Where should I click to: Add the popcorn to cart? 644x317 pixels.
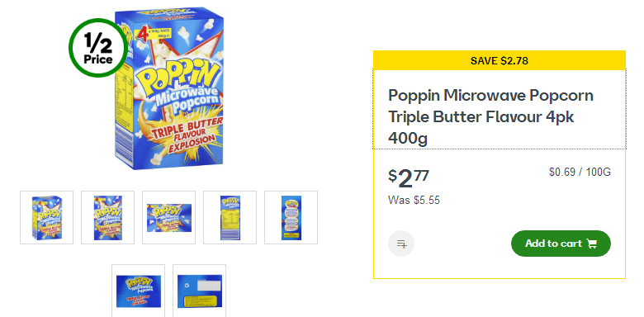[561, 244]
